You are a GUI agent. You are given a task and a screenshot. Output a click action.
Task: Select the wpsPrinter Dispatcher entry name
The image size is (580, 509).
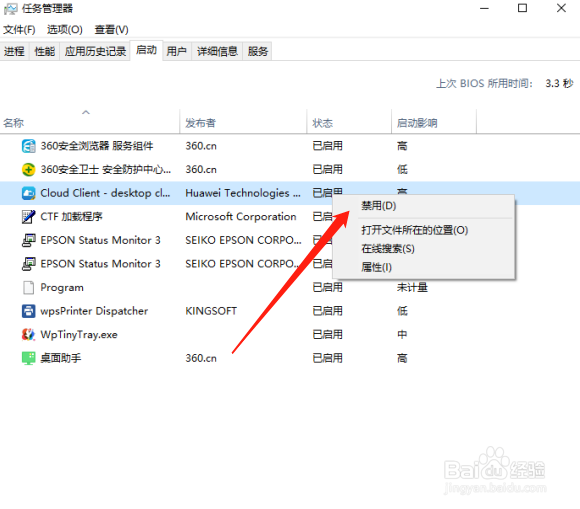coord(94,311)
